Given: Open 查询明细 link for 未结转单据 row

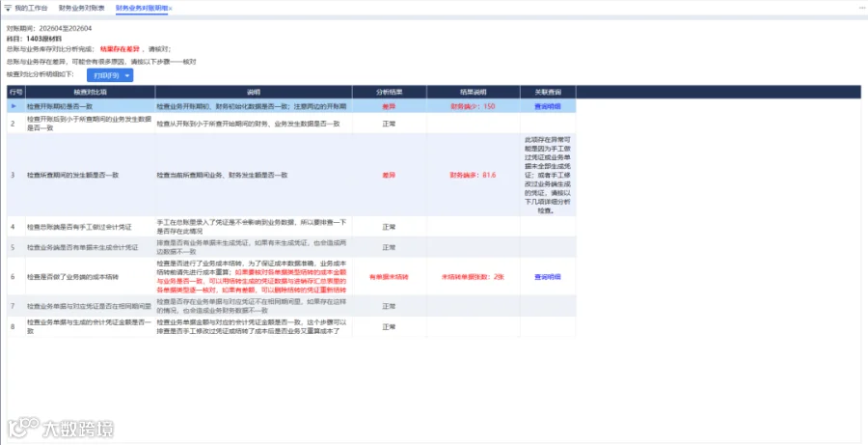Looking at the screenshot, I should pos(548,276).
